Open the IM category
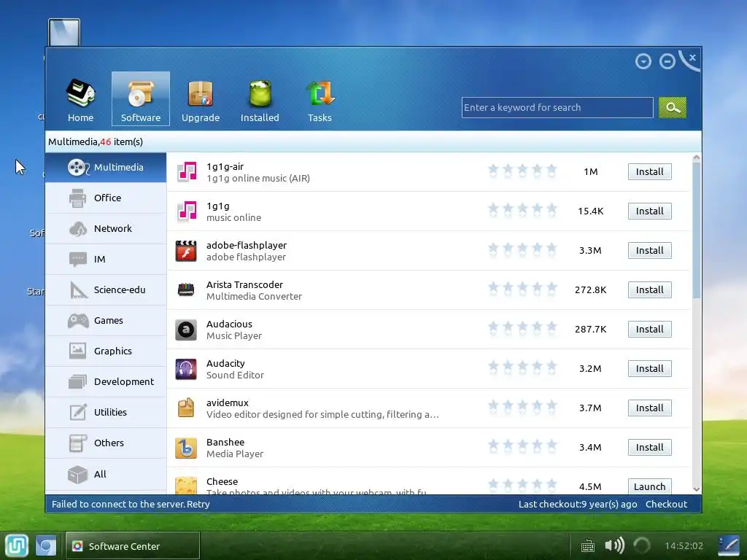The height and width of the screenshot is (560, 747). [106, 259]
